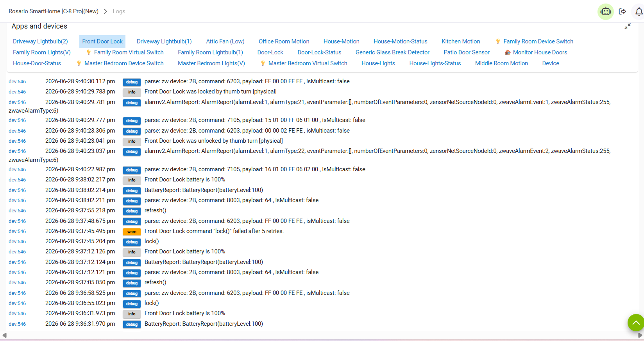
Task: Select Kitchen Motion filter
Action: pyautogui.click(x=461, y=41)
